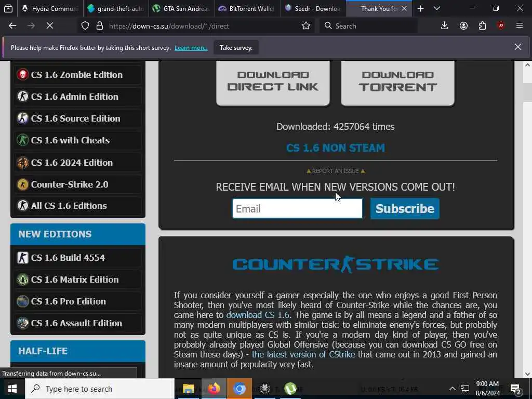
Task: Open Chrome from the taskbar
Action: (x=239, y=389)
